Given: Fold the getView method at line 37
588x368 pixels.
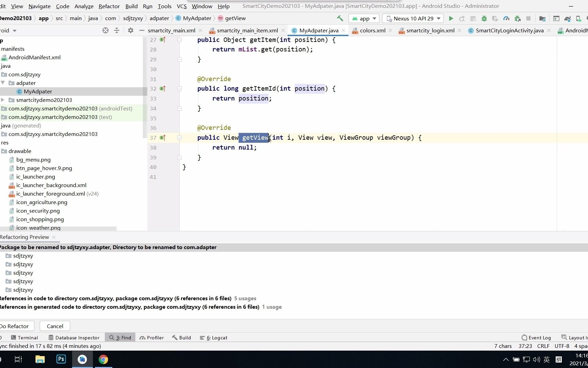Looking at the screenshot, I should 179,138.
